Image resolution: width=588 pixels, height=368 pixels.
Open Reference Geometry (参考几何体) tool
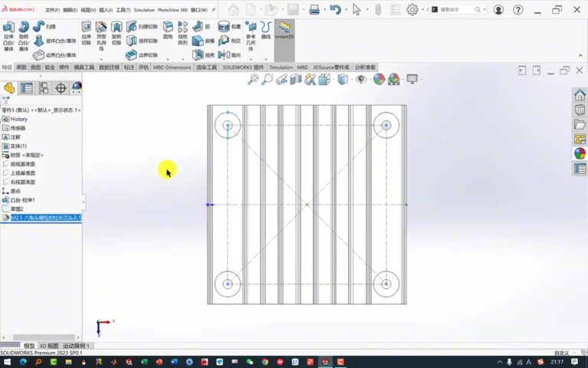tap(250, 36)
